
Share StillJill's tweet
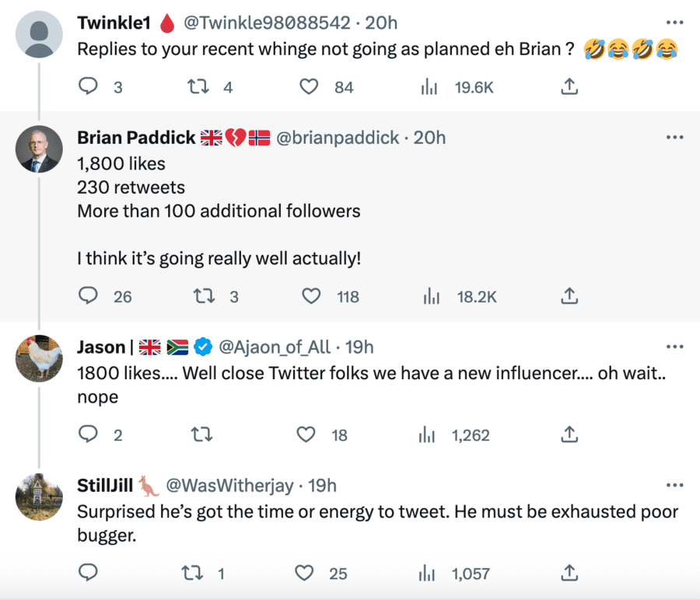[x=569, y=574]
